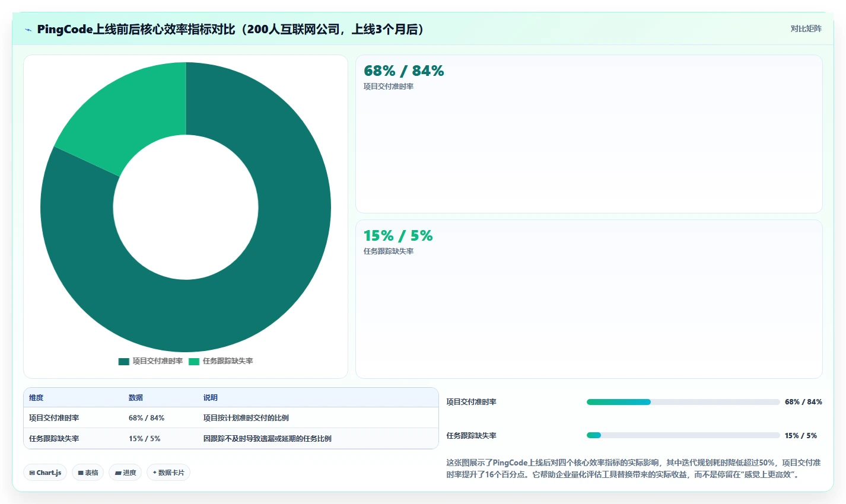This screenshot has width=846, height=504.
Task: Click the 表格 chip
Action: [88, 473]
